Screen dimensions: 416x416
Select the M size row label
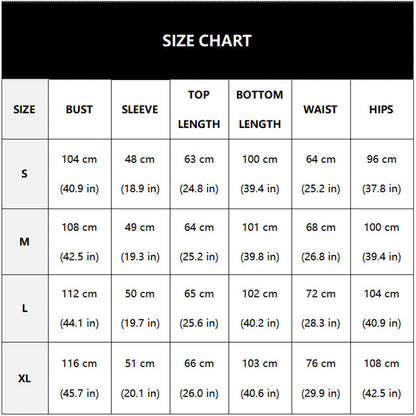25,242
